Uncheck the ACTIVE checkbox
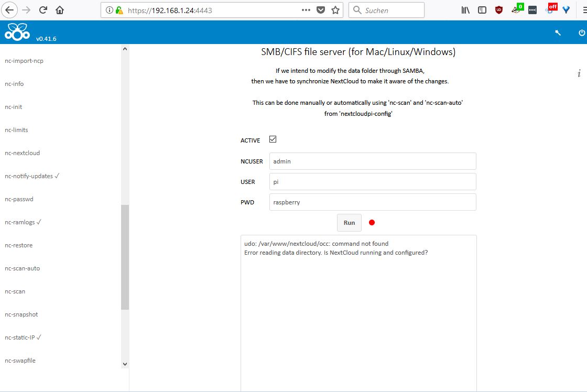 pyautogui.click(x=273, y=139)
